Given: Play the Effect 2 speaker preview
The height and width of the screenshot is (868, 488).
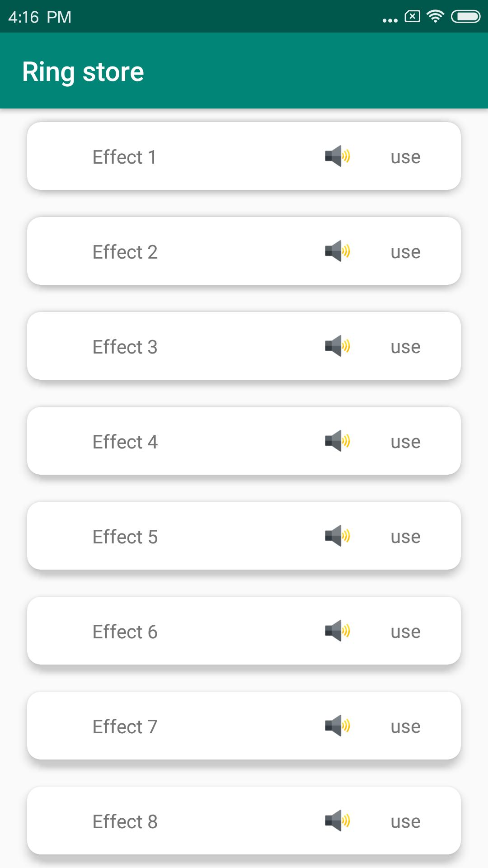Looking at the screenshot, I should pos(338,251).
